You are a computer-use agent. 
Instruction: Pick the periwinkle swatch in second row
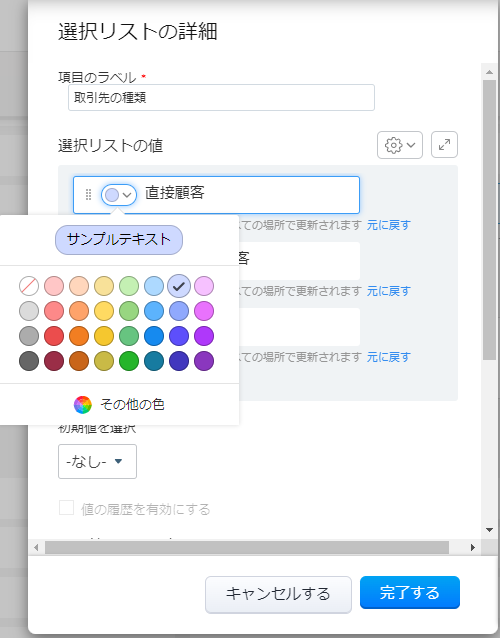(179, 311)
